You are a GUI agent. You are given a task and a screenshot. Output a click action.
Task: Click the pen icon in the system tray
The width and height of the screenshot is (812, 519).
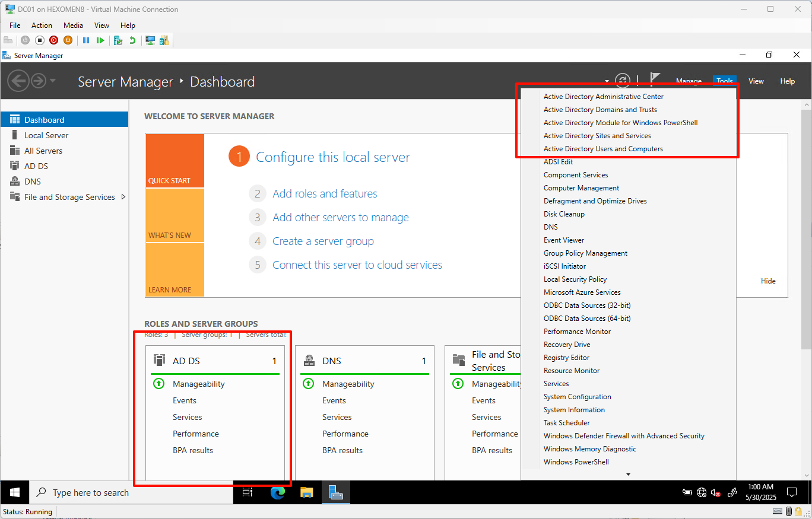732,492
